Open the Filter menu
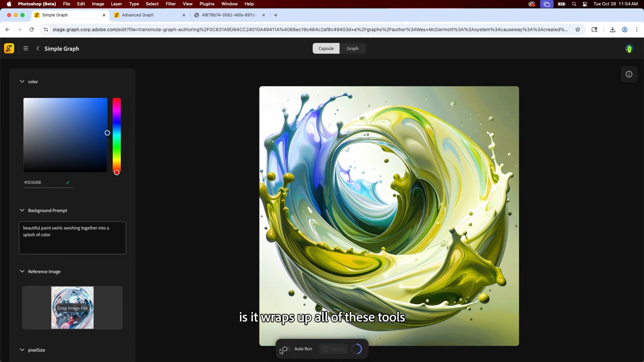Image resolution: width=644 pixels, height=362 pixels. [170, 4]
